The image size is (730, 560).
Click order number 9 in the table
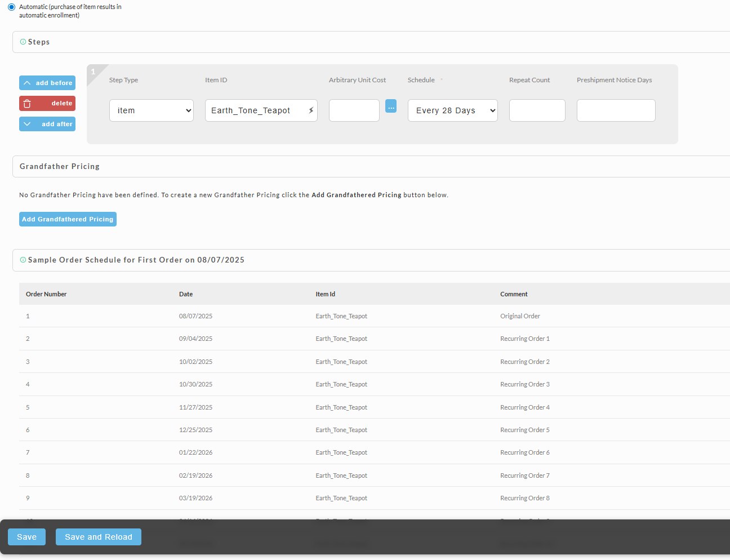tap(28, 498)
